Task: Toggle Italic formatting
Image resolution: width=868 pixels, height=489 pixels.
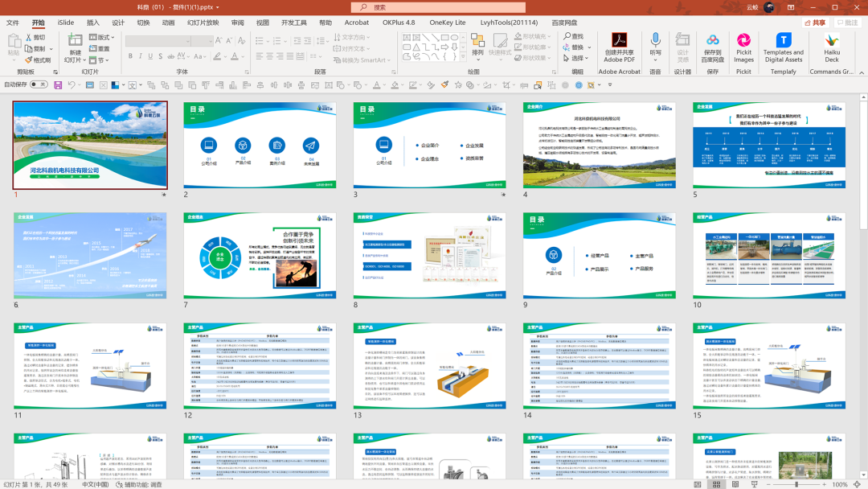Action: tap(141, 56)
